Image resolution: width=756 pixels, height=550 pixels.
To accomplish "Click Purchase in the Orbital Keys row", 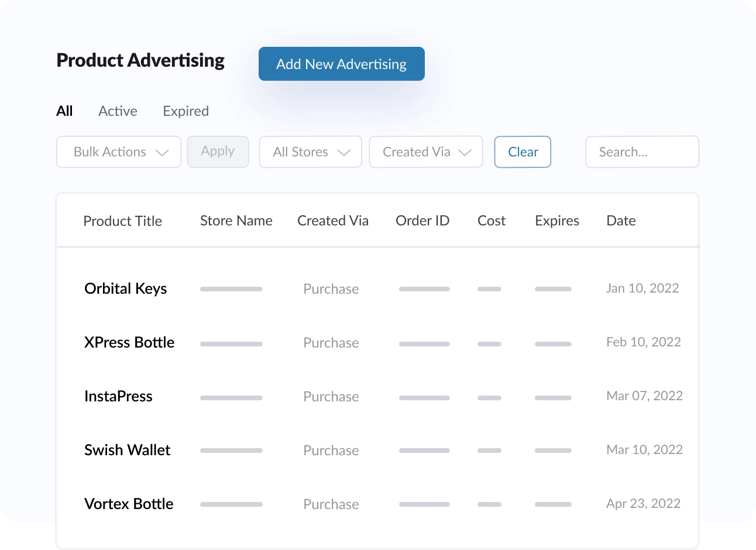I will coord(331,289).
